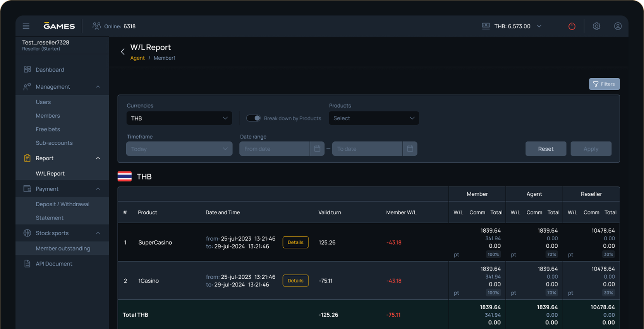Viewport: 644px width, 329px height.
Task: Toggle Break down by Products switch
Action: 254,118
